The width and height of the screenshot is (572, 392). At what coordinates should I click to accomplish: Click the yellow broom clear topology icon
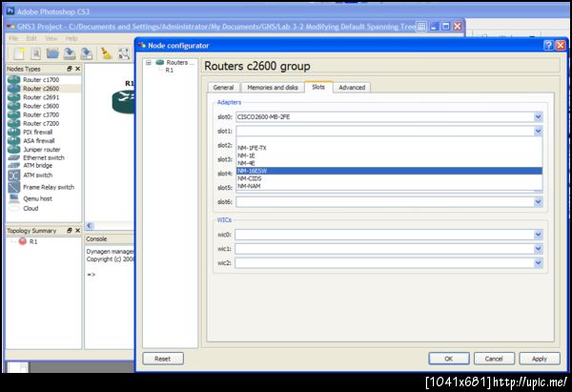pyautogui.click(x=106, y=53)
